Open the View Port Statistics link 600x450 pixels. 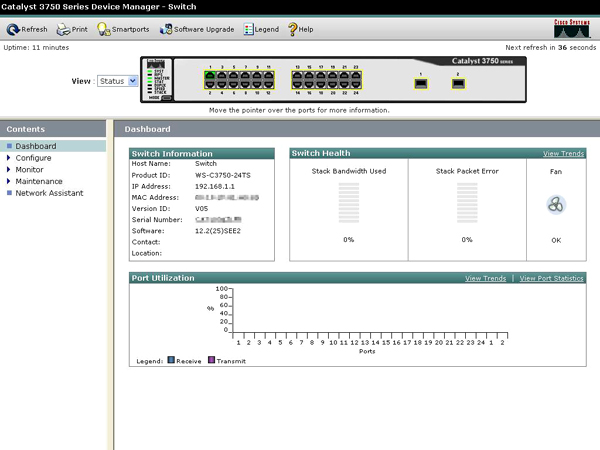click(551, 279)
